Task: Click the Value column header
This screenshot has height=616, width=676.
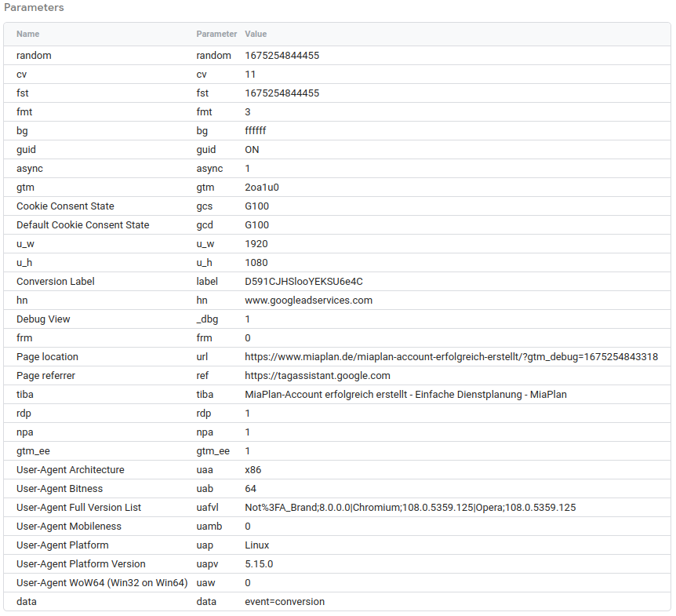Action: (256, 34)
